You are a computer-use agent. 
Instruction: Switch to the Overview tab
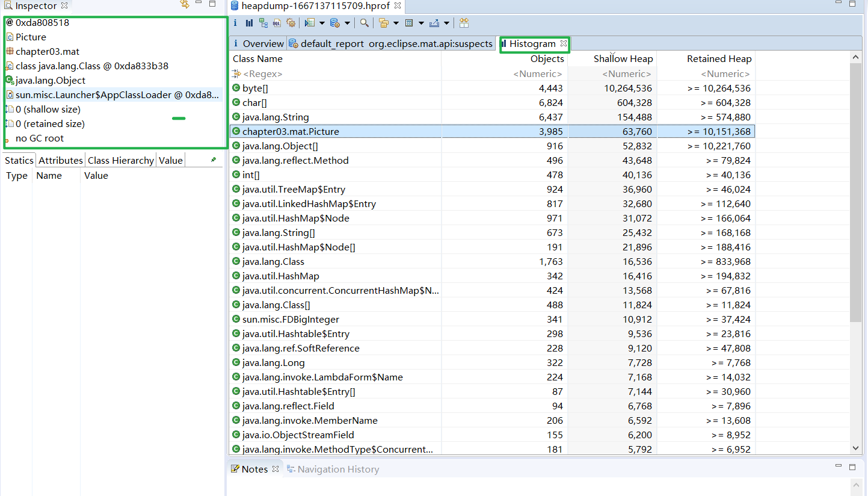click(x=258, y=43)
